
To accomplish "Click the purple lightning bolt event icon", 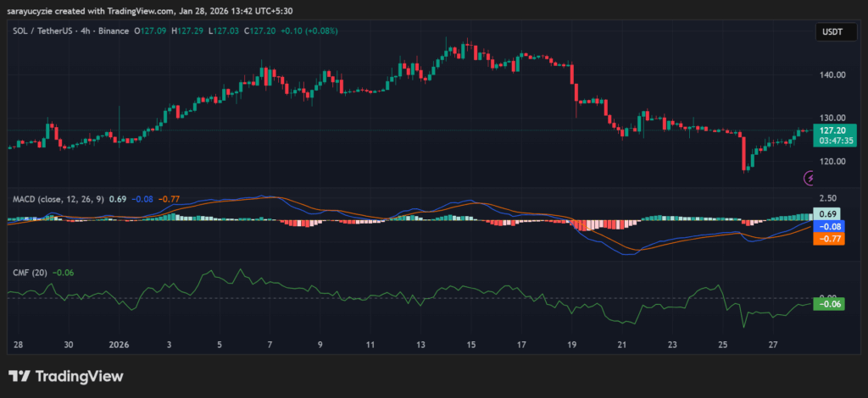I will pos(809,178).
